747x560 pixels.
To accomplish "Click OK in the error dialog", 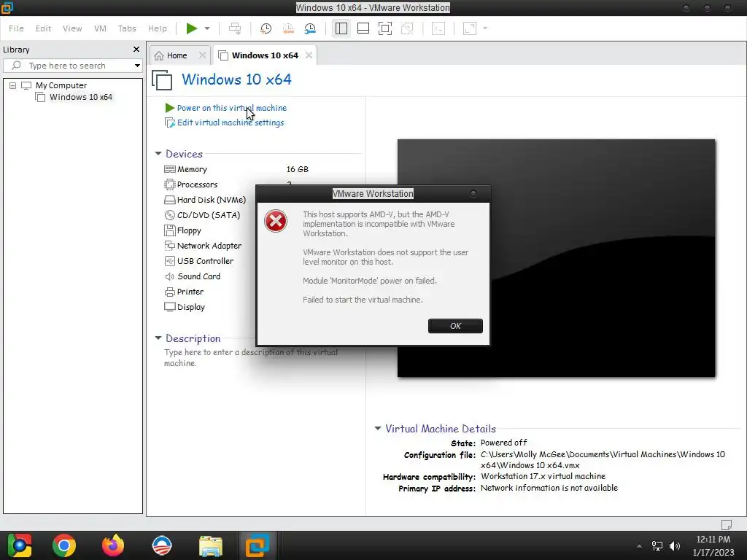I will click(455, 326).
